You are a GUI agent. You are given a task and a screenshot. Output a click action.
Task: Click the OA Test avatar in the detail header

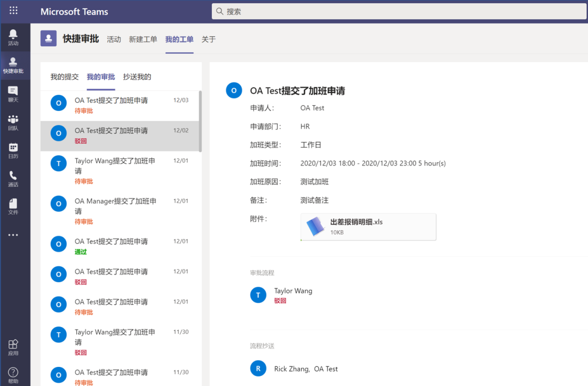click(234, 90)
